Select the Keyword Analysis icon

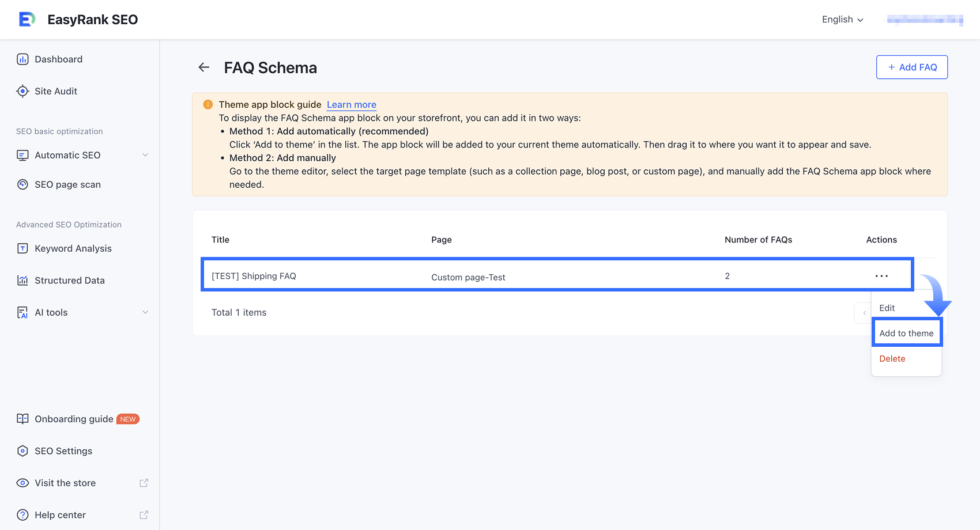[x=22, y=248]
